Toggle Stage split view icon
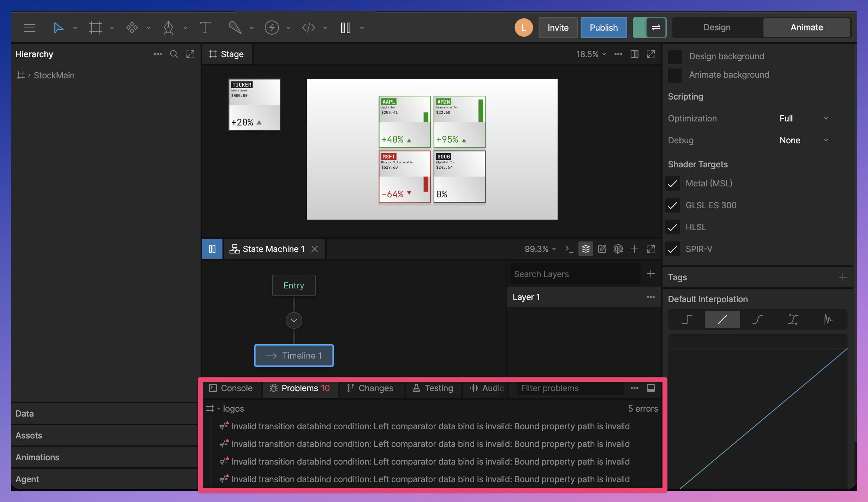 click(x=634, y=54)
